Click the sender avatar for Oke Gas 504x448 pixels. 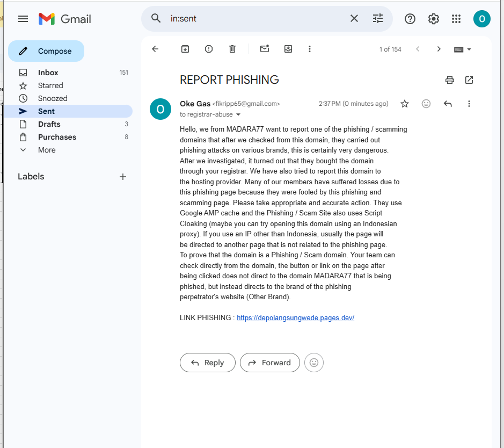[160, 109]
